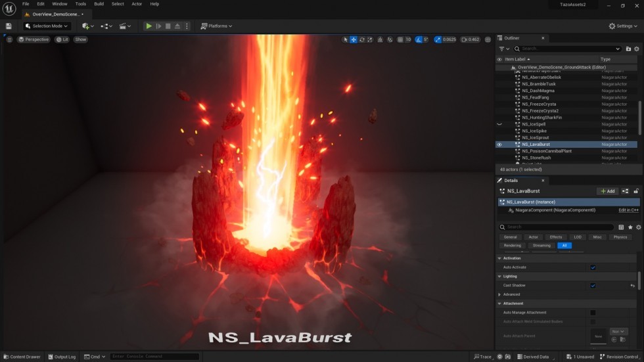
Task: Enable Auto Manage Attachment checkbox
Action: click(x=593, y=313)
